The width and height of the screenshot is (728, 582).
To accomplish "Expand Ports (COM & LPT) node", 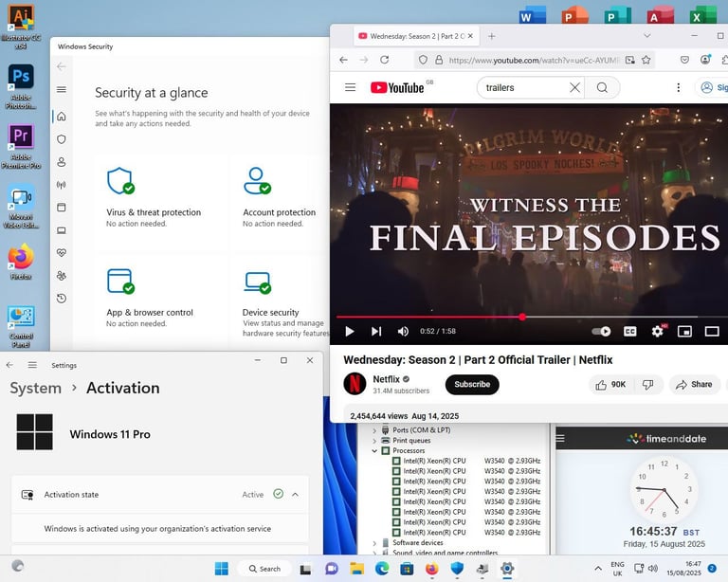I will [374, 430].
